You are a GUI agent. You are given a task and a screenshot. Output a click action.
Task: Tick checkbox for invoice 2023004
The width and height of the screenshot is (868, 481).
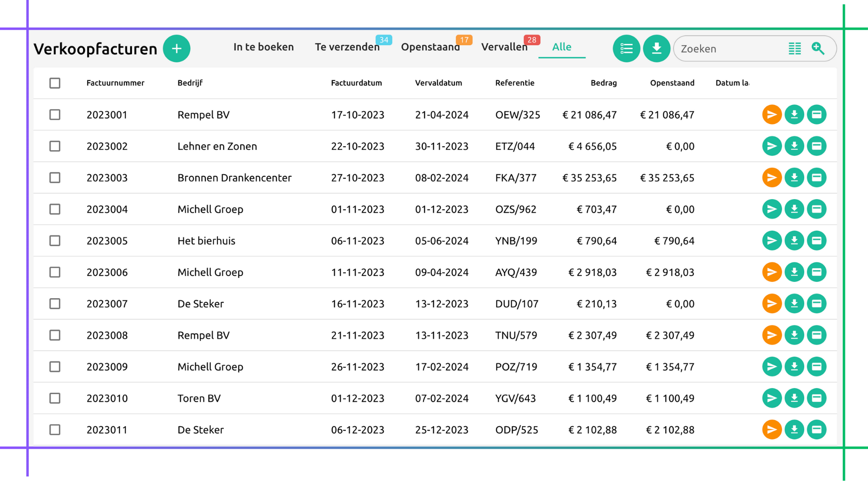click(55, 209)
